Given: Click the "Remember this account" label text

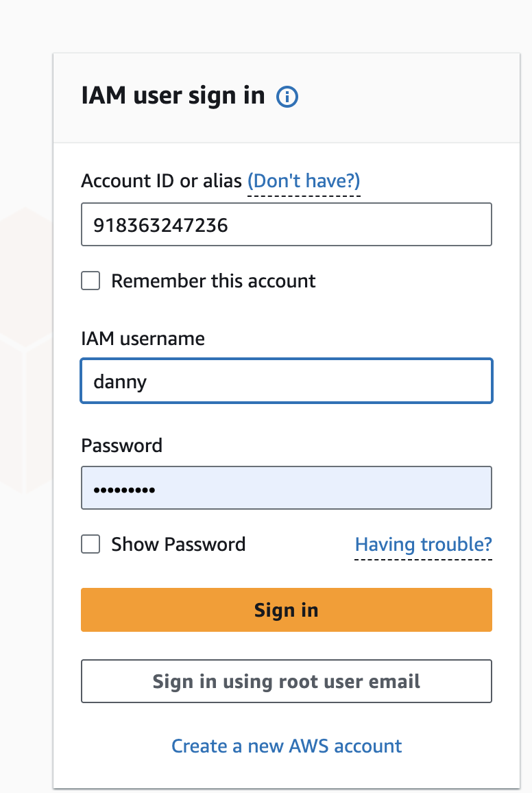Looking at the screenshot, I should [213, 281].
